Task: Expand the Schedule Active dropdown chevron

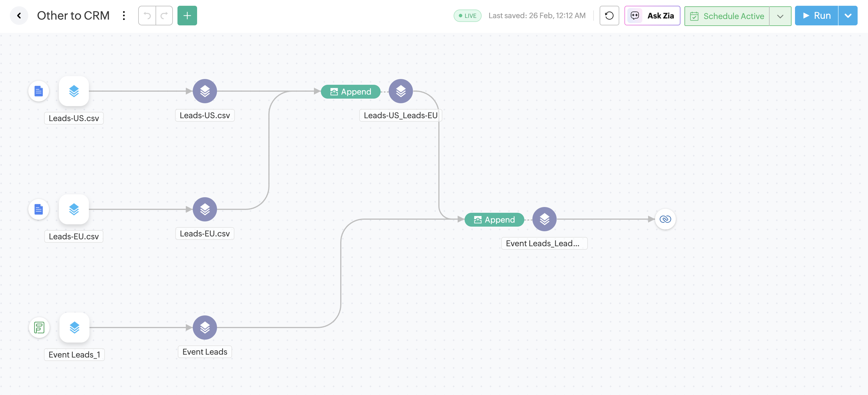Action: (x=781, y=16)
